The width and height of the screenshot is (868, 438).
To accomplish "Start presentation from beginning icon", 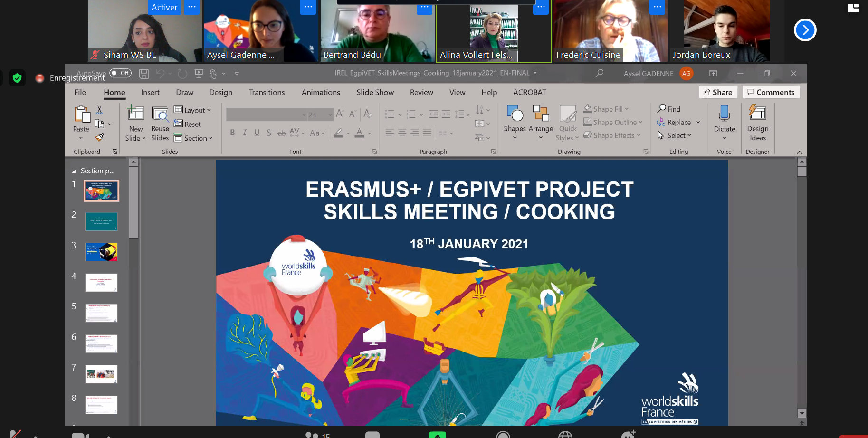I will (x=199, y=74).
